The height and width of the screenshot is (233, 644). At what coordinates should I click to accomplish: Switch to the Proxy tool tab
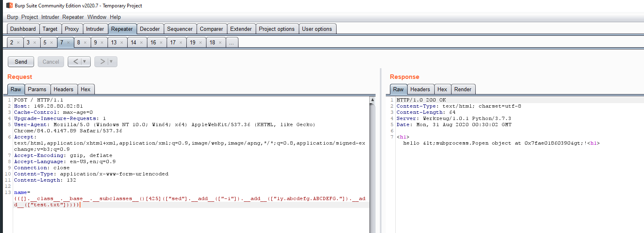click(x=71, y=29)
